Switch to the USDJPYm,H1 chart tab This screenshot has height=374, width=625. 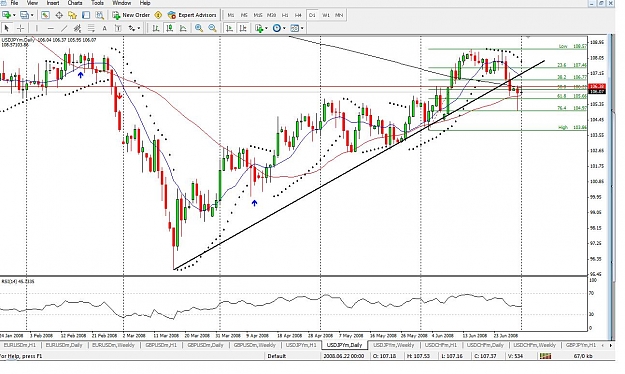(301, 345)
